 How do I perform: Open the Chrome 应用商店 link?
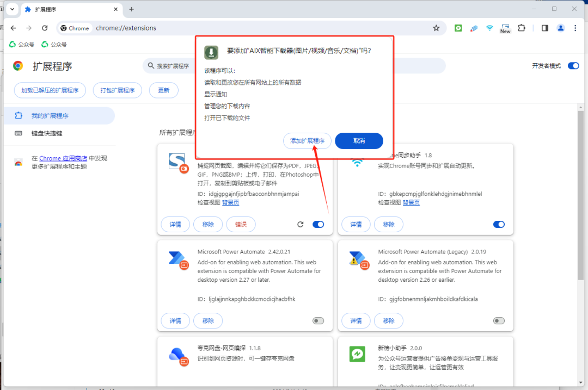coord(63,158)
